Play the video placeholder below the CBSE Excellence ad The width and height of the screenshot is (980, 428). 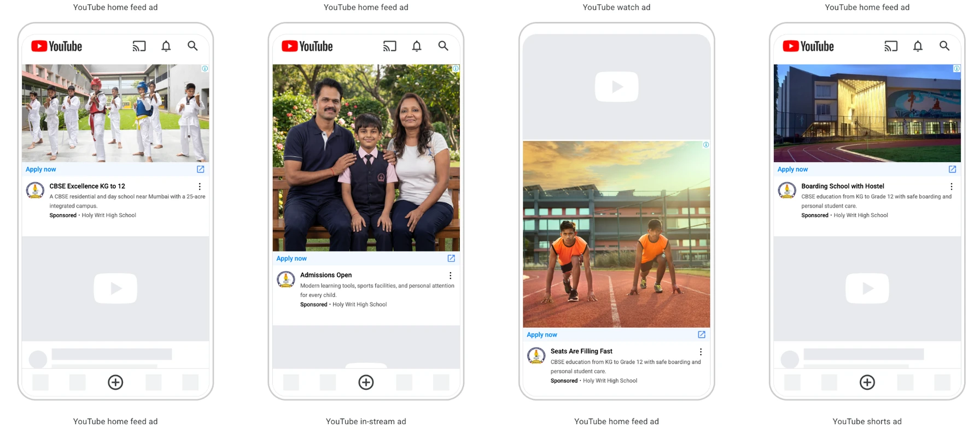point(115,288)
